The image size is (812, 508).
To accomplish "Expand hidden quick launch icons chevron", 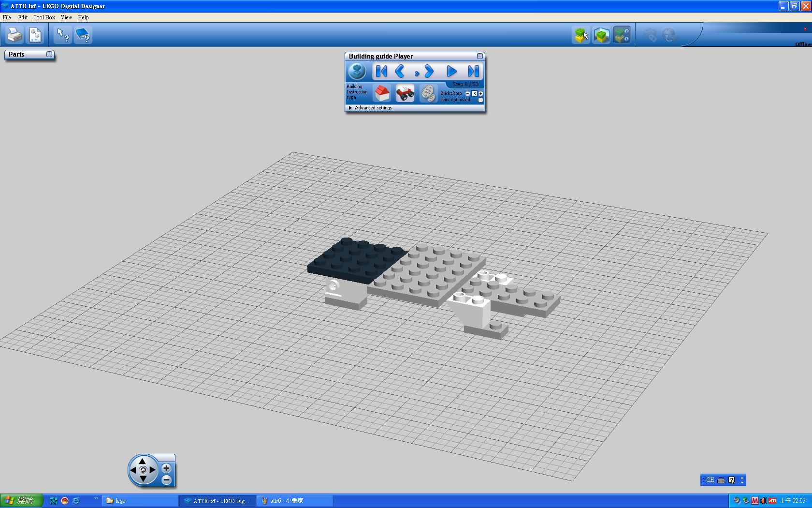I will (x=96, y=498).
